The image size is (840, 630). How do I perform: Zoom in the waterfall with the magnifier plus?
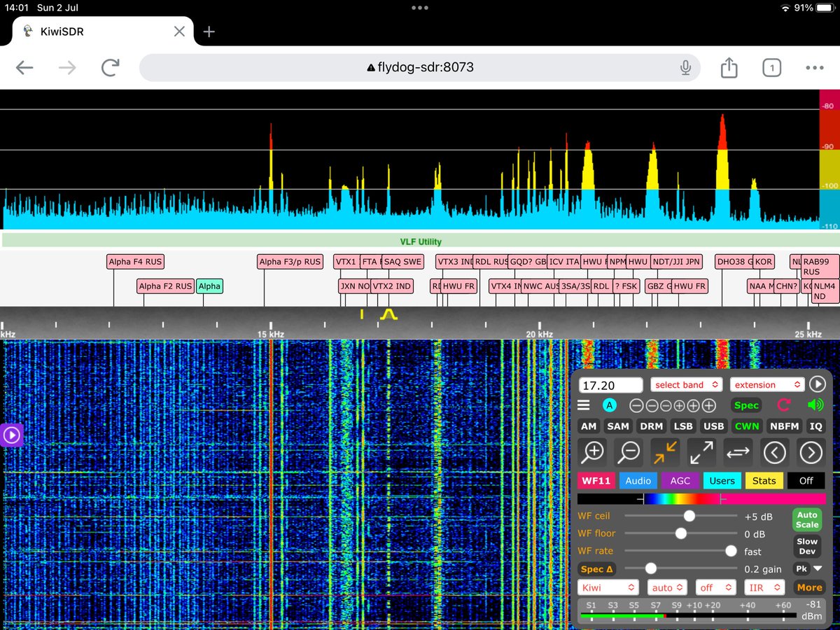[x=593, y=452]
